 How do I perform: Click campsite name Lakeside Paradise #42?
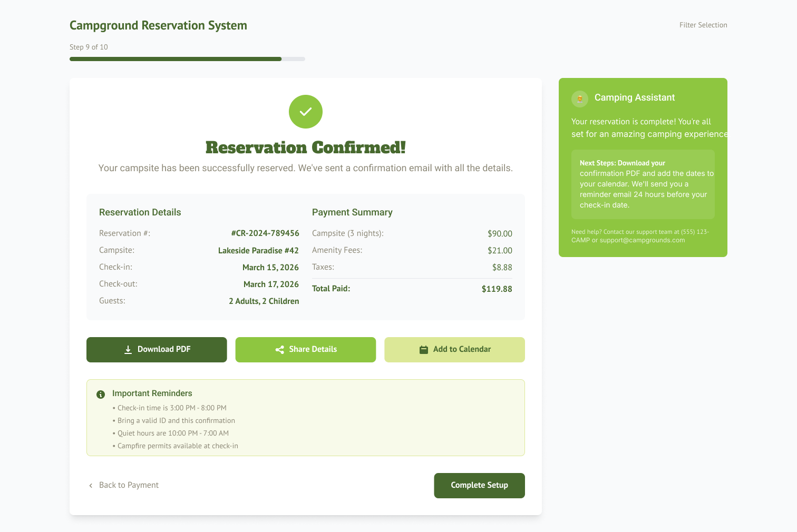point(258,251)
